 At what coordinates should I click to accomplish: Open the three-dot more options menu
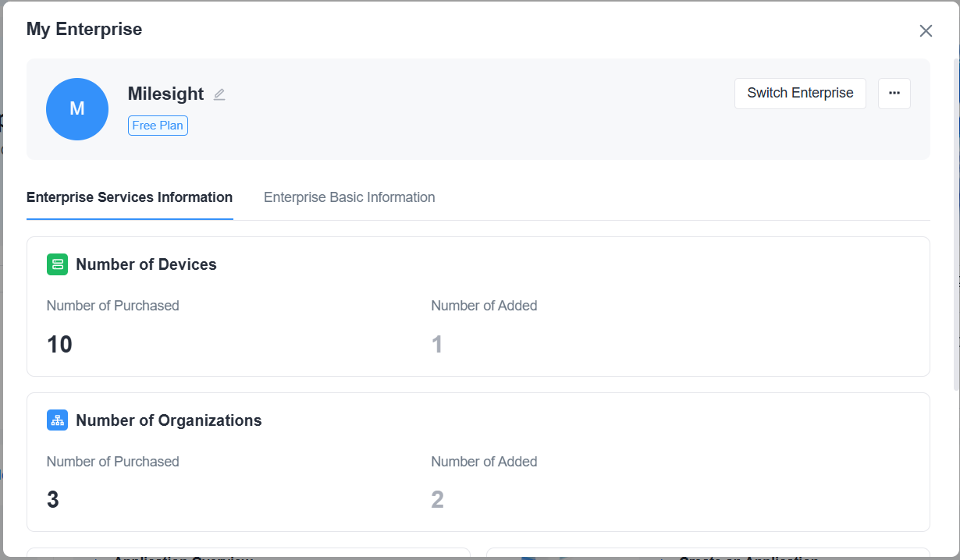click(894, 94)
